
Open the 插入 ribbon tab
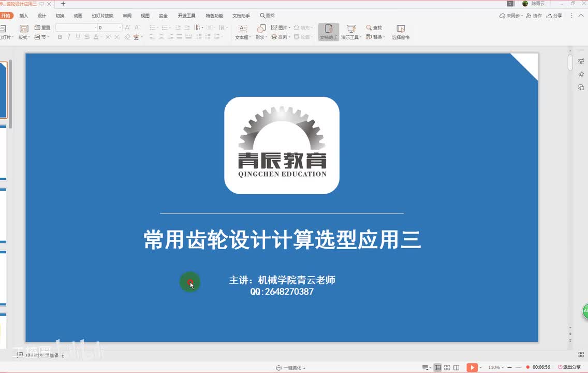click(x=24, y=16)
